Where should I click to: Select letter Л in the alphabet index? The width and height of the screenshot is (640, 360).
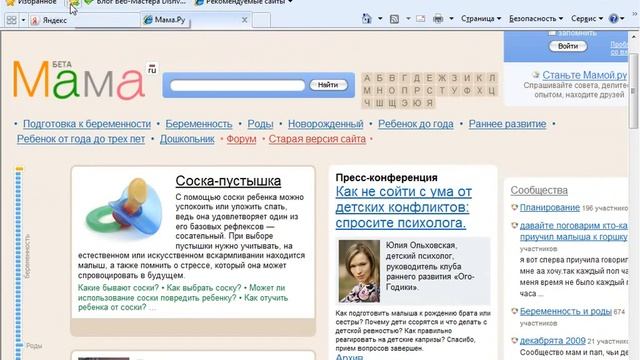pos(492,78)
